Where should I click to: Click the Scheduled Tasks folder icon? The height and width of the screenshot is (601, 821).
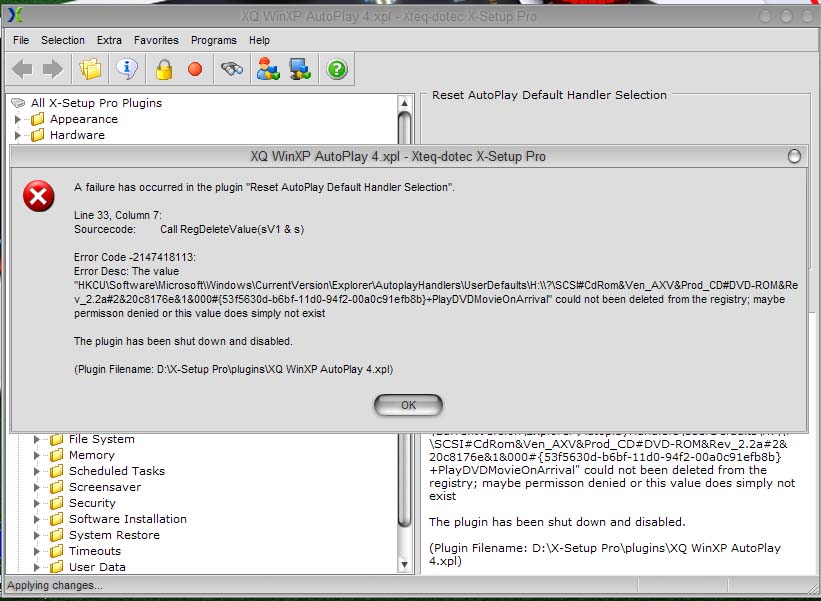tap(56, 471)
